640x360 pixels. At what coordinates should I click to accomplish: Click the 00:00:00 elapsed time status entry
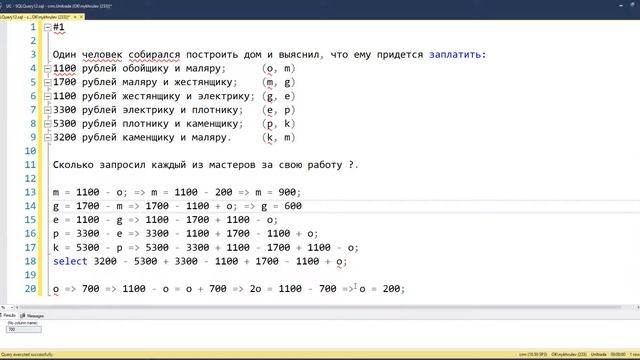pyautogui.click(x=618, y=354)
